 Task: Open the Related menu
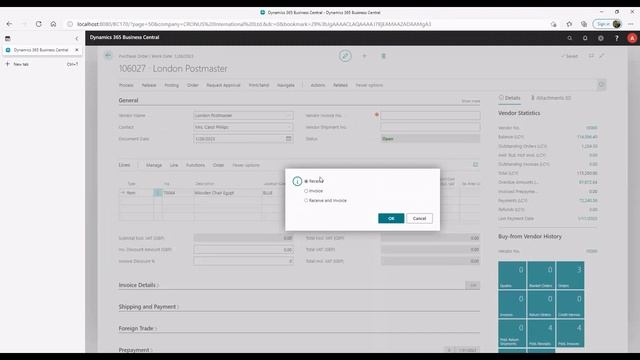click(x=340, y=85)
